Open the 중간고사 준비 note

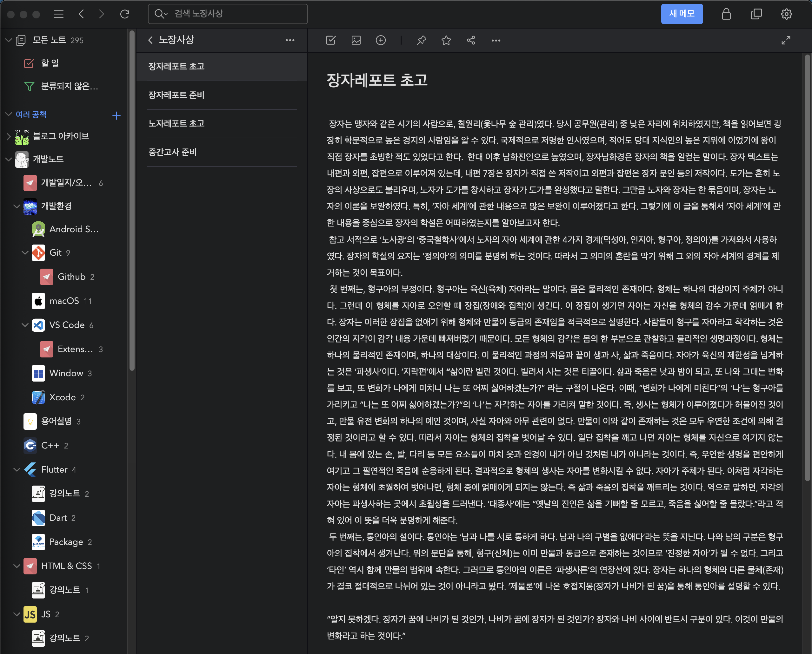[x=173, y=152]
